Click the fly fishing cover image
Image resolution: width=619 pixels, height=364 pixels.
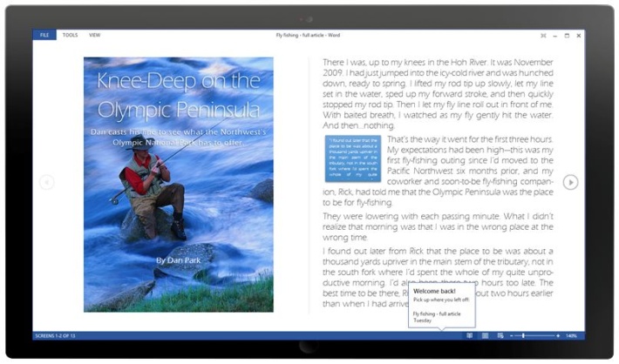point(178,184)
